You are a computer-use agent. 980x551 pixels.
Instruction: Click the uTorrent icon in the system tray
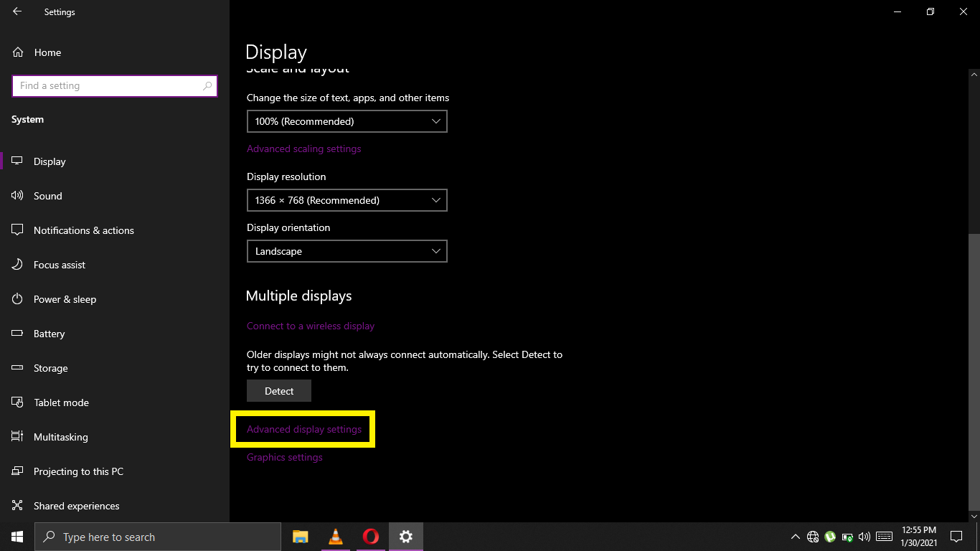(829, 536)
